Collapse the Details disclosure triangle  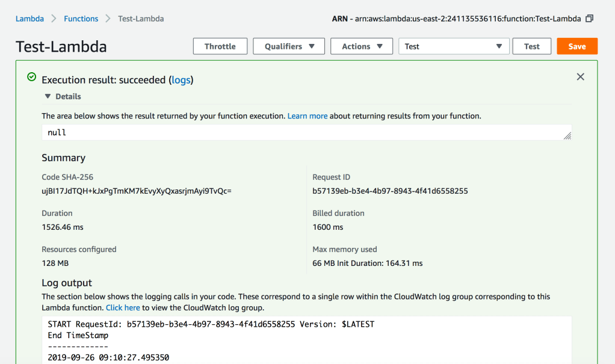[48, 96]
